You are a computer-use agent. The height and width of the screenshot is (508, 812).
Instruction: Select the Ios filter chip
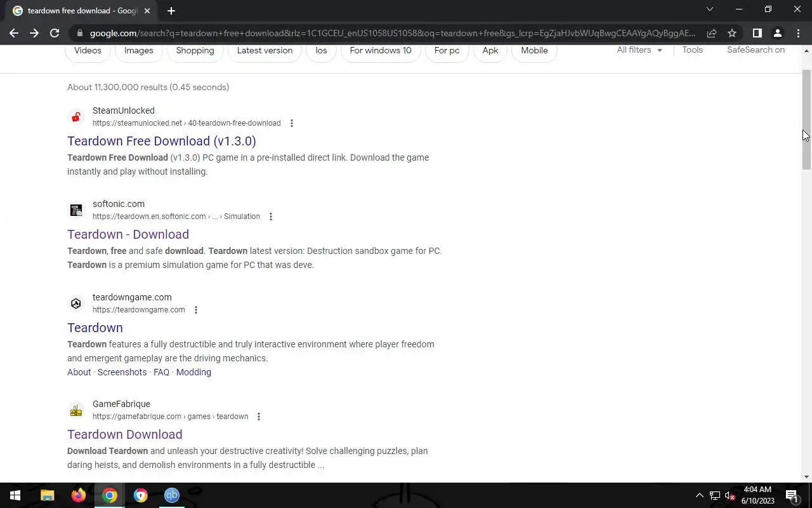(322, 51)
